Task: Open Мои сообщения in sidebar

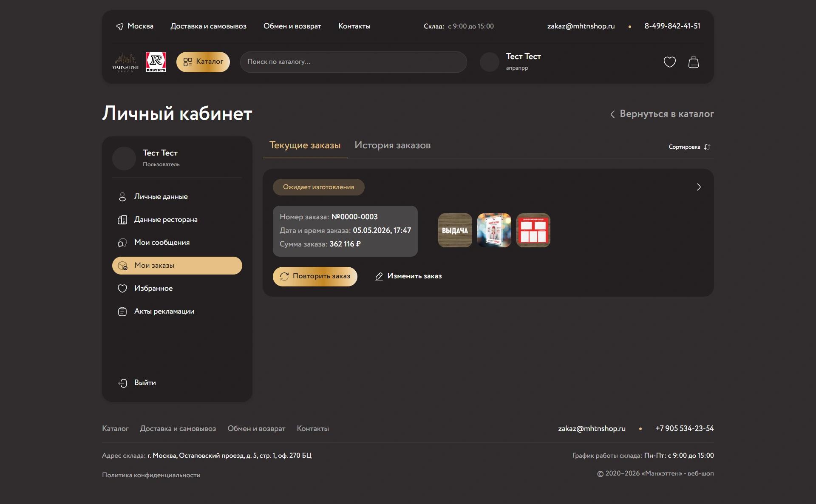Action: [177, 243]
